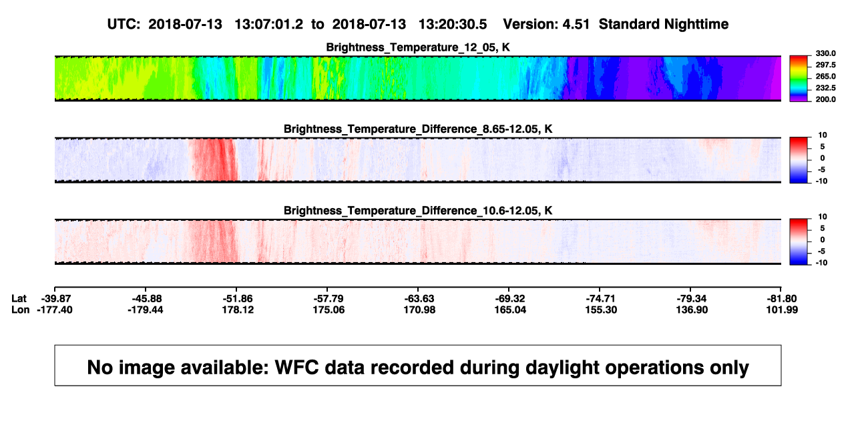Click the end time 13:20:30.5
868x445 pixels.
click(x=453, y=25)
